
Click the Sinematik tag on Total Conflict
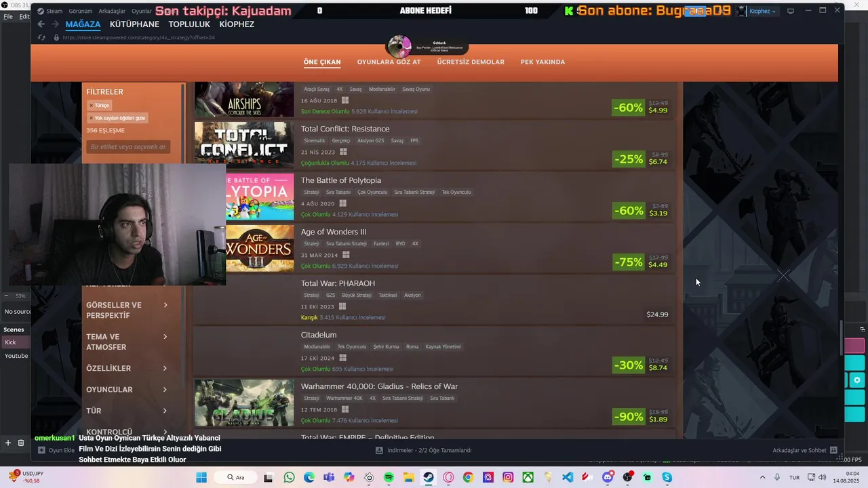314,140
